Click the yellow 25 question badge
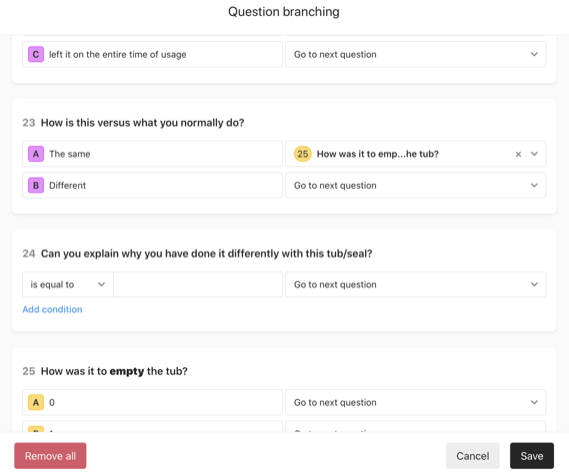The height and width of the screenshot is (474, 569). [x=303, y=154]
